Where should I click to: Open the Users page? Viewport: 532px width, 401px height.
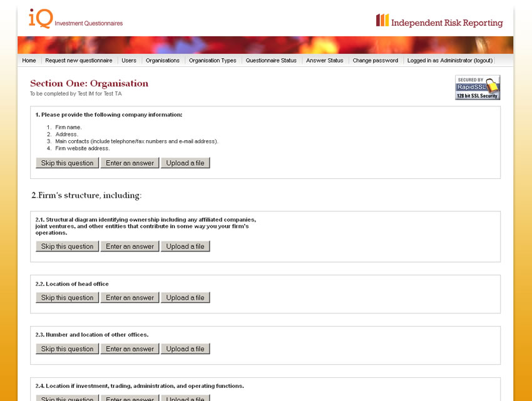click(x=129, y=61)
